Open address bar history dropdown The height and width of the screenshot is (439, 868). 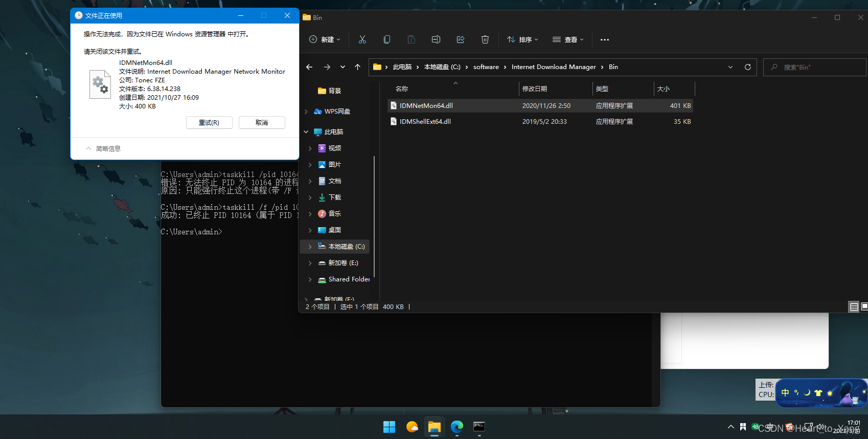(x=730, y=67)
